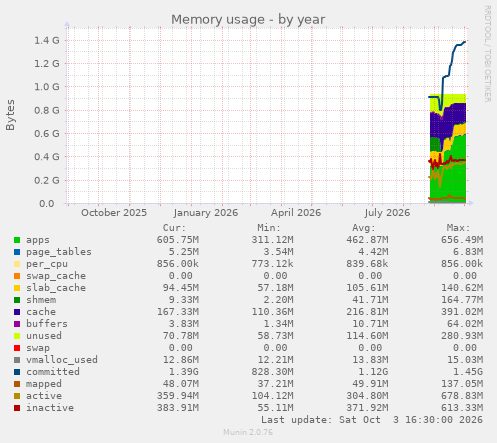This screenshot has width=497, height=443.
Task: Click the 'vmalloc_used' legend label
Action: (x=62, y=360)
